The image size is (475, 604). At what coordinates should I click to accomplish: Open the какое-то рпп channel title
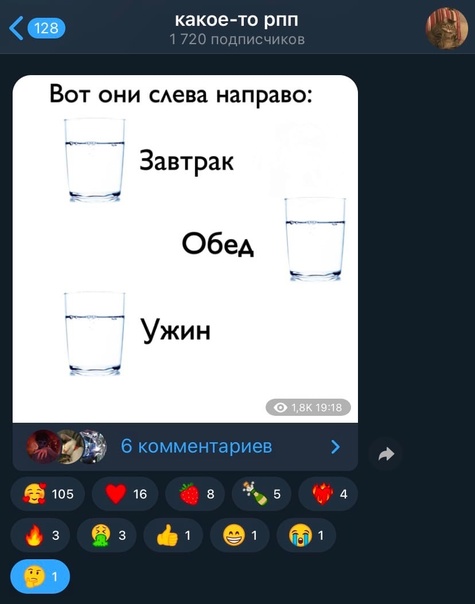(x=237, y=20)
